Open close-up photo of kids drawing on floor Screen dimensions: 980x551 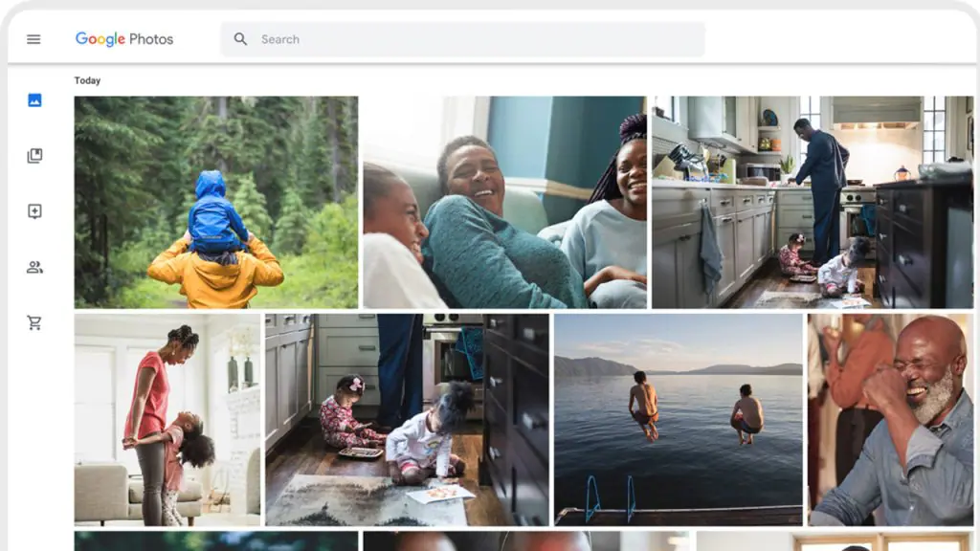[407, 419]
